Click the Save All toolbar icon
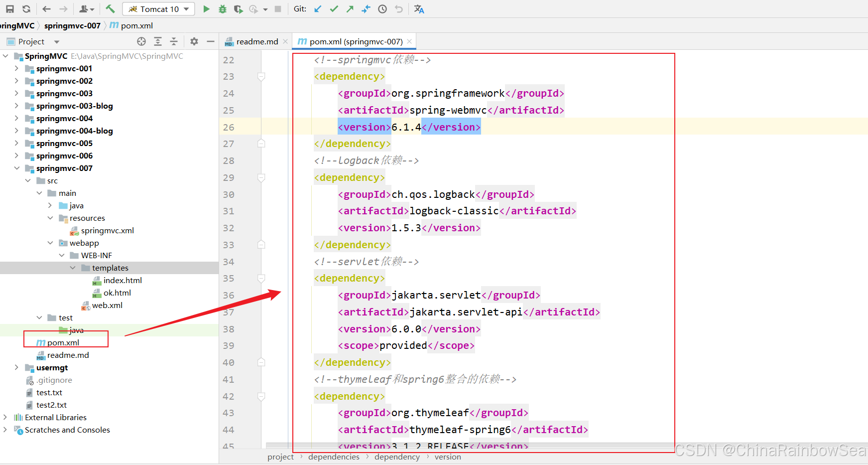 tap(10, 9)
